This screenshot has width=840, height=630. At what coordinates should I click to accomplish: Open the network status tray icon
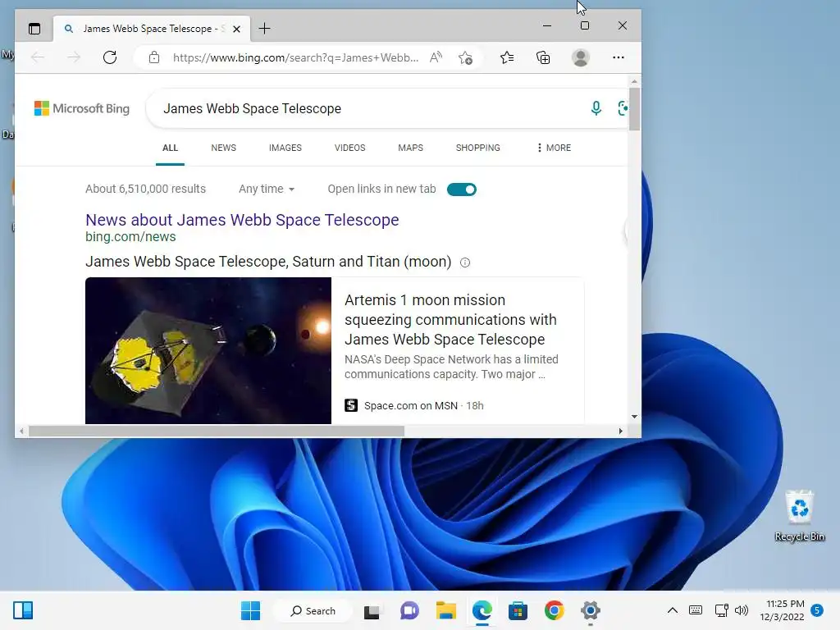pyautogui.click(x=721, y=610)
